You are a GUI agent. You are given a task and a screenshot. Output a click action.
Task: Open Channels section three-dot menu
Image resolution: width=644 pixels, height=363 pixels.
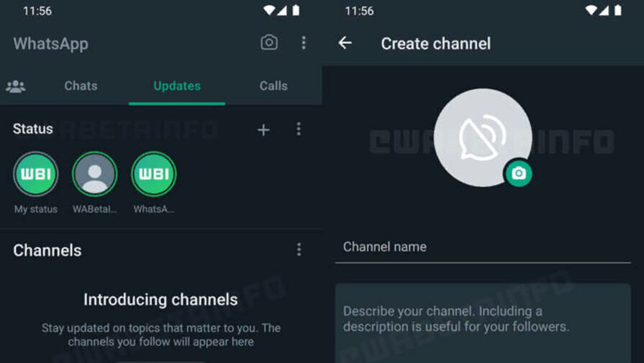(x=299, y=249)
